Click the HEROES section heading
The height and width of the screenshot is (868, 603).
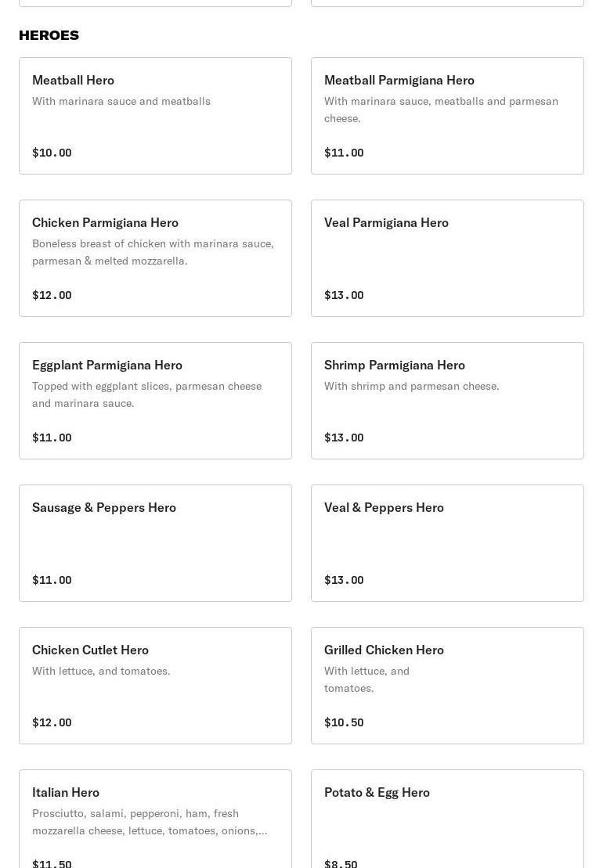click(x=49, y=35)
